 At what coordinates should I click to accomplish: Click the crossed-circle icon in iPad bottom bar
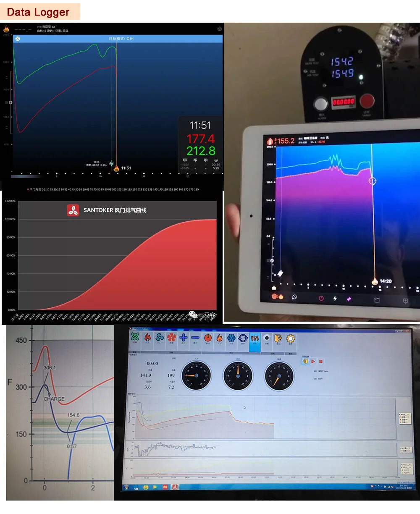point(294,297)
